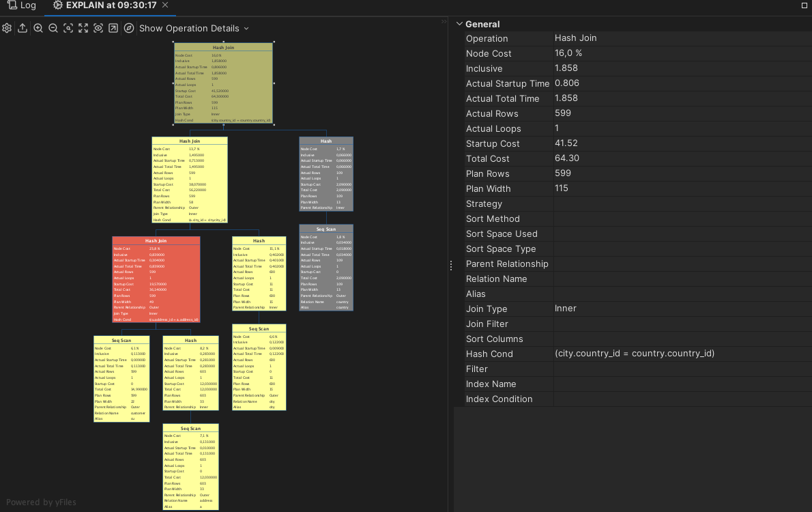The height and width of the screenshot is (512, 812).
Task: Open Show Operation Details dropdown
Action: tap(194, 28)
